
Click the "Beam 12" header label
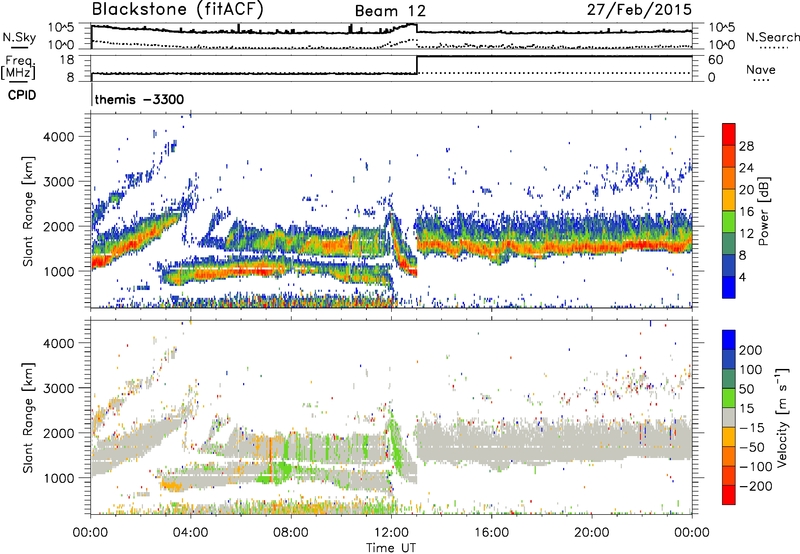[390, 11]
